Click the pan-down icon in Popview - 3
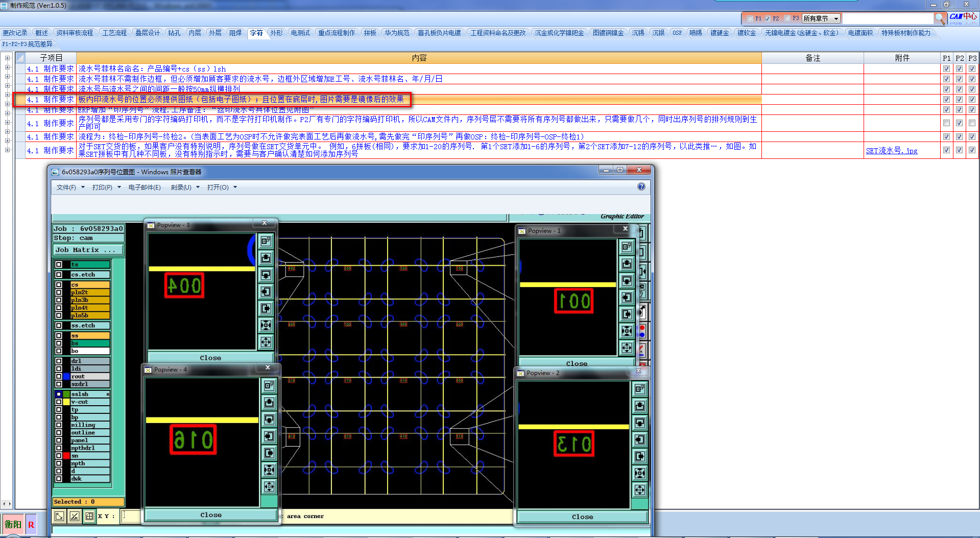 [x=266, y=275]
